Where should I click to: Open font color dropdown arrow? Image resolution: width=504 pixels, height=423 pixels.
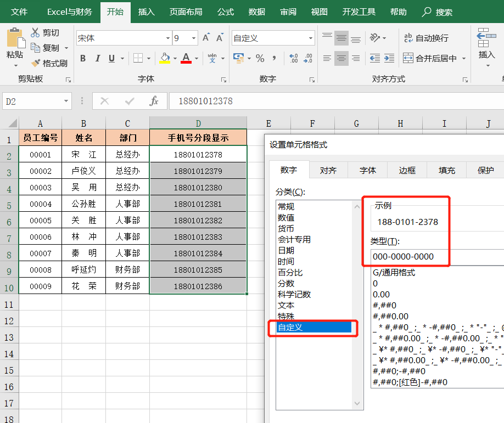click(197, 59)
